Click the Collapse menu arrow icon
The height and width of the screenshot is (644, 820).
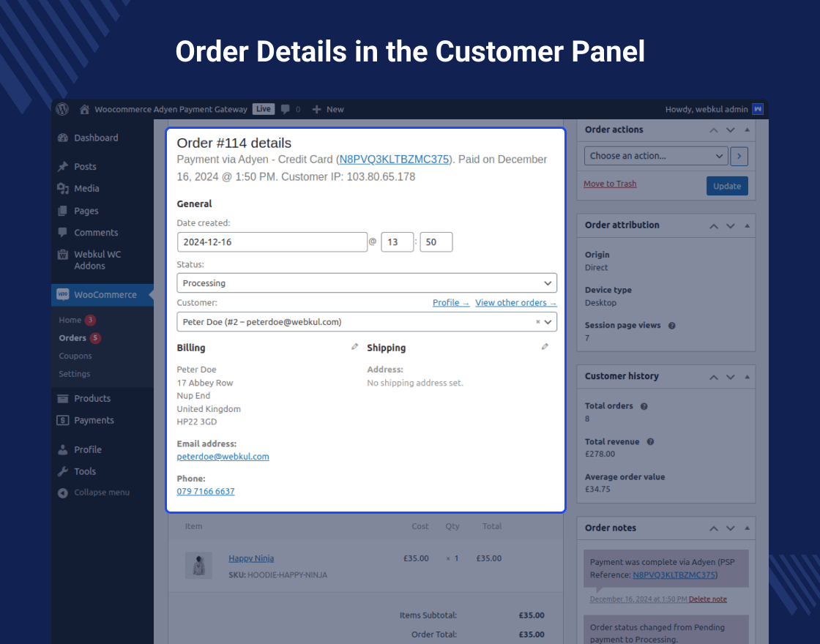(63, 493)
